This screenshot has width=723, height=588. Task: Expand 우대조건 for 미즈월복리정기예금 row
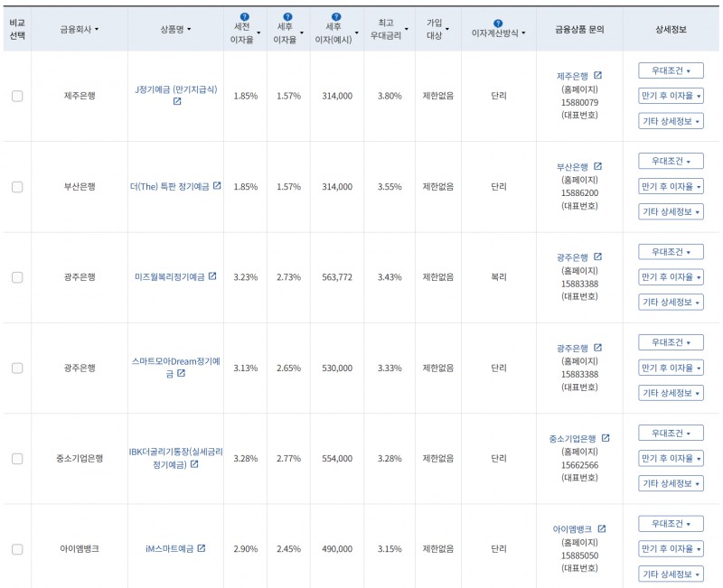[x=671, y=252]
